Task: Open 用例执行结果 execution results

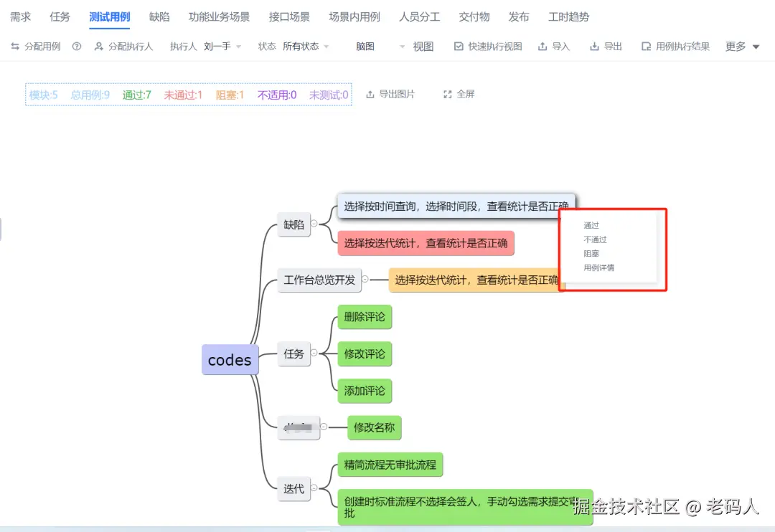Action: 675,46
